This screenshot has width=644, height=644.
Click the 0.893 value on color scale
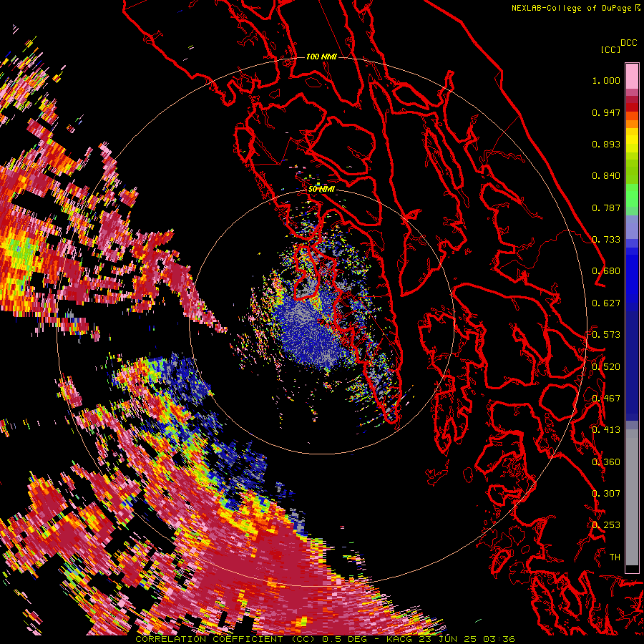click(x=606, y=144)
